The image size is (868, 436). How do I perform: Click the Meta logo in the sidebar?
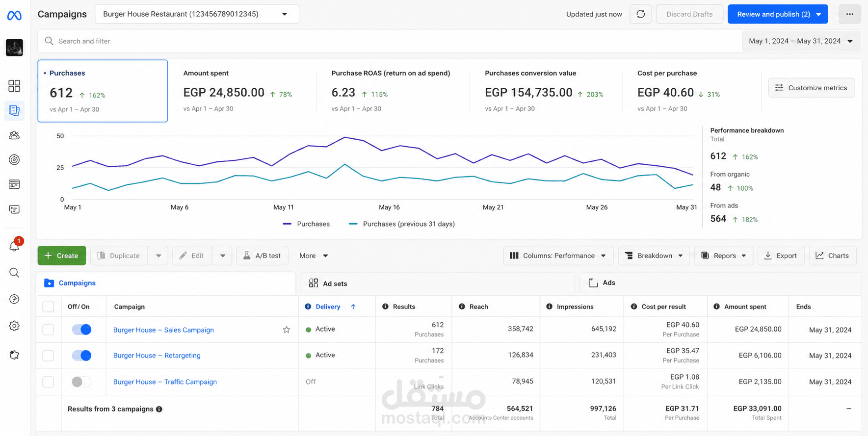(x=14, y=16)
